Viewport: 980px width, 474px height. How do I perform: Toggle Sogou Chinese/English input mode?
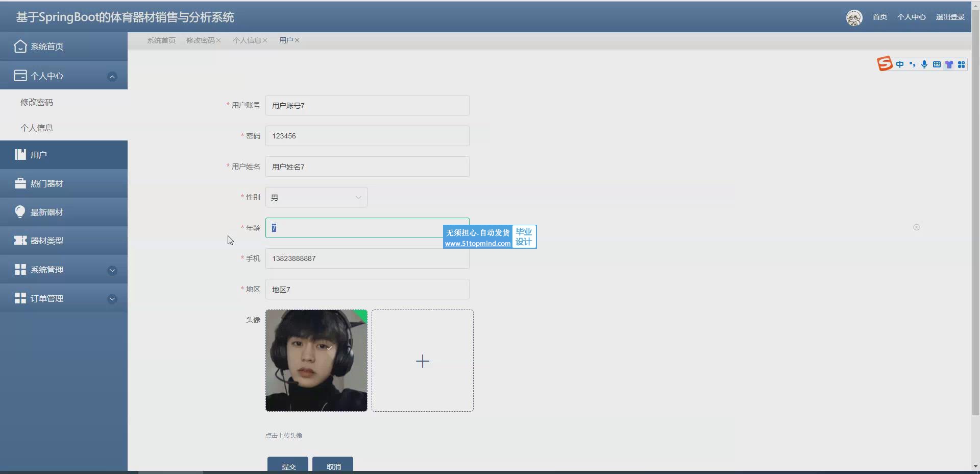tap(900, 64)
